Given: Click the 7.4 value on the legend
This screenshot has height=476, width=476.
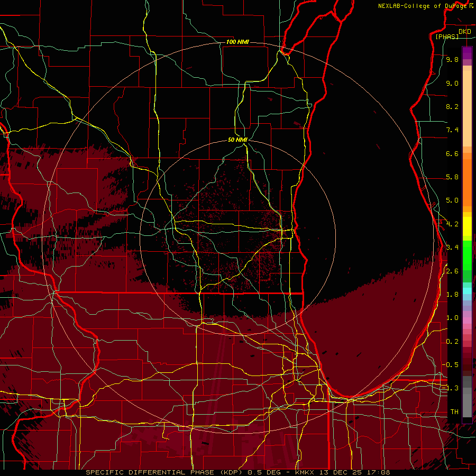Looking at the screenshot, I should point(452,130).
